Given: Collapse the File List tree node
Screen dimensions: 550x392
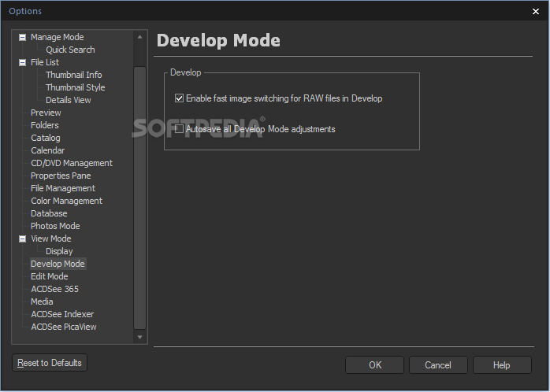Looking at the screenshot, I should tap(22, 62).
